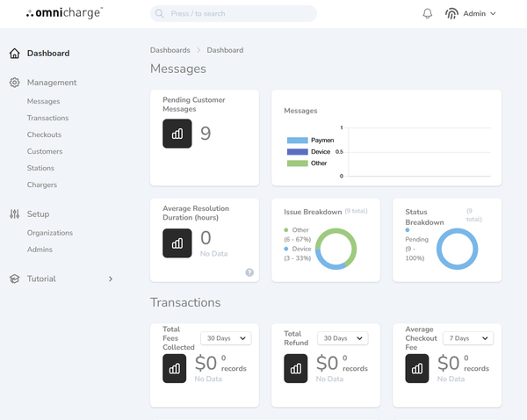The width and height of the screenshot is (527, 420).
Task: Open Total Refund period dropdown
Action: (x=343, y=338)
